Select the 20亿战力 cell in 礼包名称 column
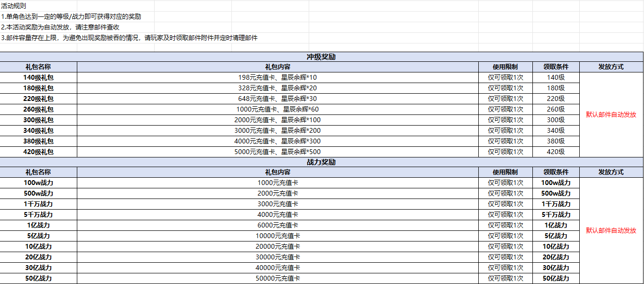The width and height of the screenshot is (644, 284). (38, 257)
